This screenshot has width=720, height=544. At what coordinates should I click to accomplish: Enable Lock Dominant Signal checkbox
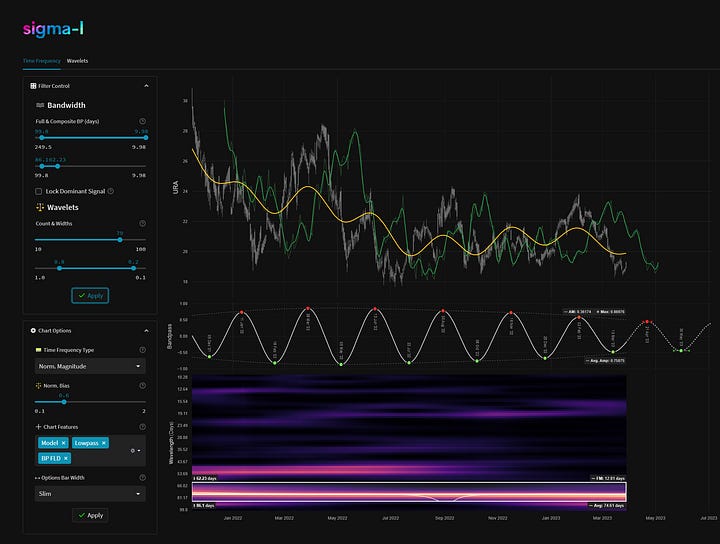coord(39,191)
